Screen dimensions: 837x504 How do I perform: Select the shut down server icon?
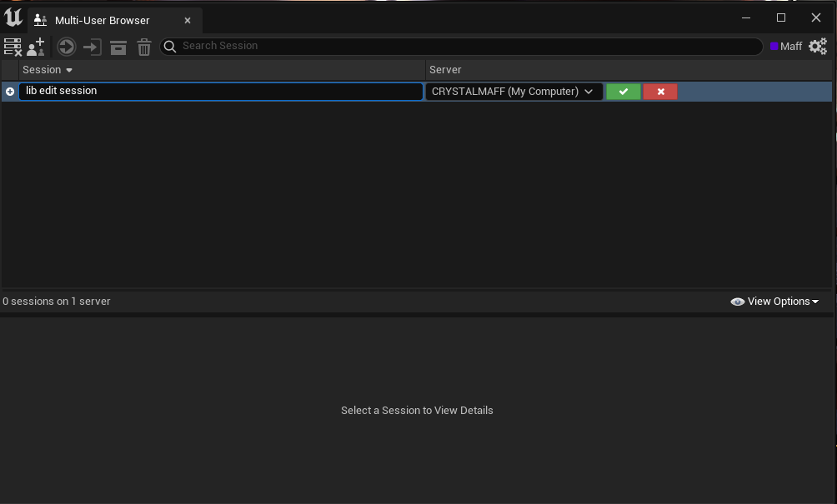click(x=13, y=47)
